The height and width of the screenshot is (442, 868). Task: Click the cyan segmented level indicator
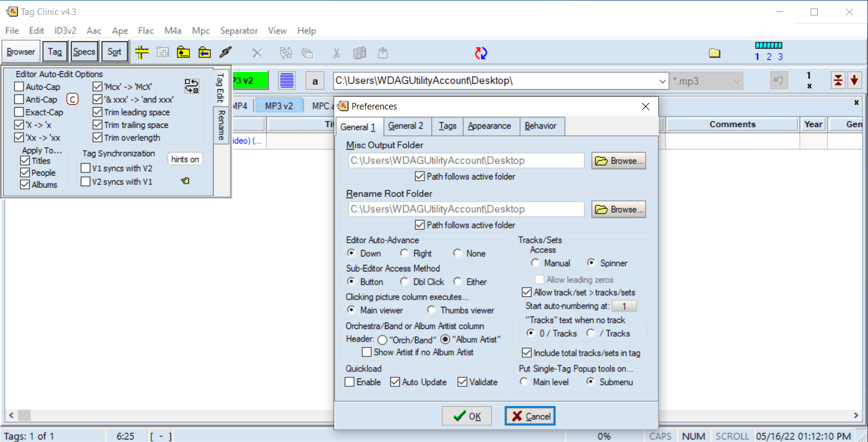click(769, 45)
